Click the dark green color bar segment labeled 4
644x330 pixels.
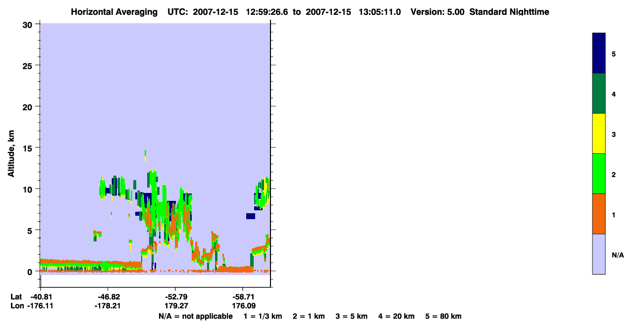click(599, 94)
